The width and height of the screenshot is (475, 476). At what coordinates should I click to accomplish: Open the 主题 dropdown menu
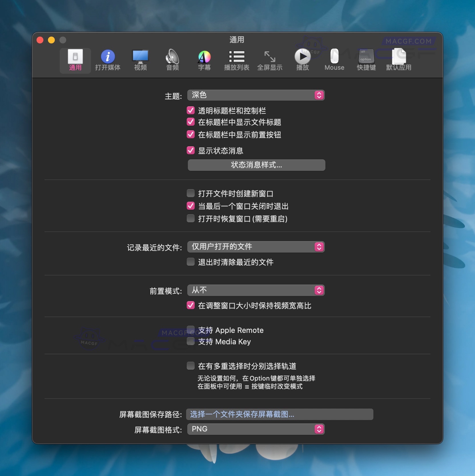pos(255,95)
